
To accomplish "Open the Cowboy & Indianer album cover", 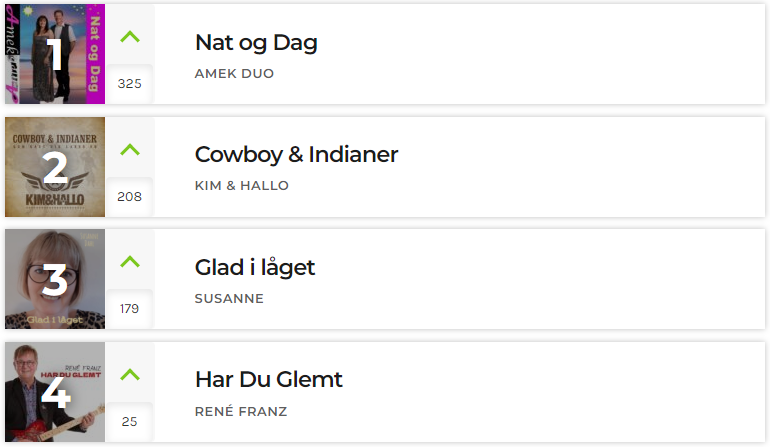I will point(55,167).
